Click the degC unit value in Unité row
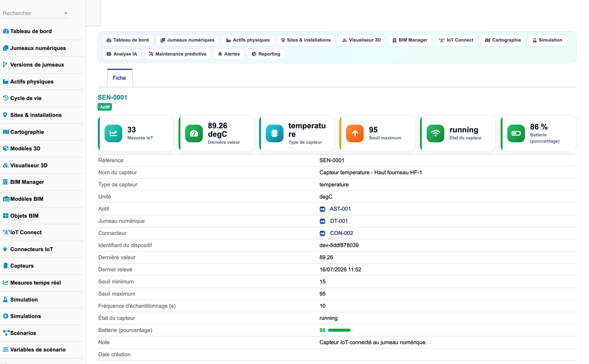Viewport: 589px width, 364px height. pyautogui.click(x=326, y=197)
